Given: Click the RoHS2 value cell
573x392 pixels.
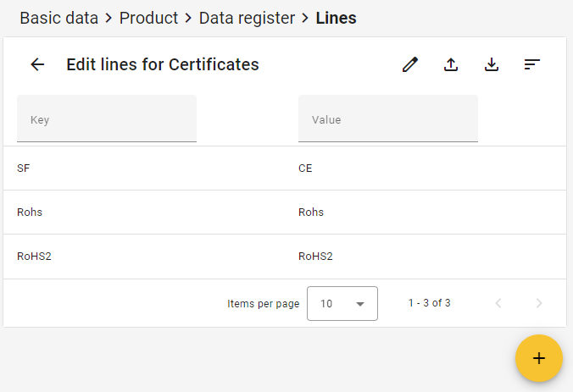Looking at the screenshot, I should pyautogui.click(x=315, y=257).
